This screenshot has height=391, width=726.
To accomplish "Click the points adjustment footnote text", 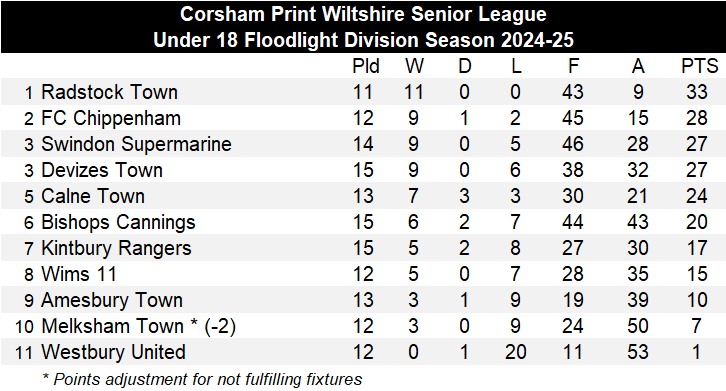I will (202, 379).
